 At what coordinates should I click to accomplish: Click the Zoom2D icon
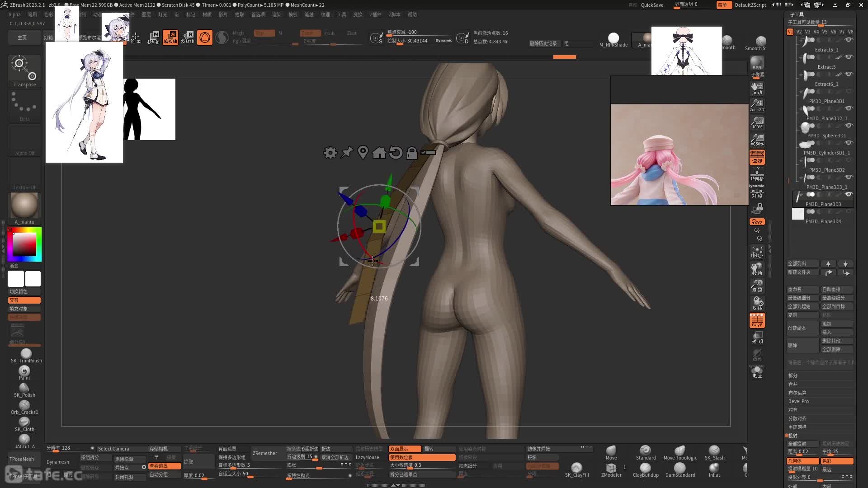(x=757, y=105)
